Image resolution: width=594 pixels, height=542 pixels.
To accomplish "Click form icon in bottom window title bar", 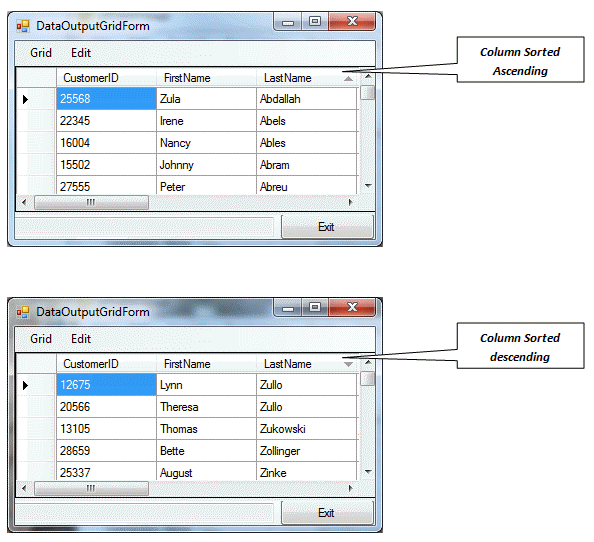I will pos(23,312).
